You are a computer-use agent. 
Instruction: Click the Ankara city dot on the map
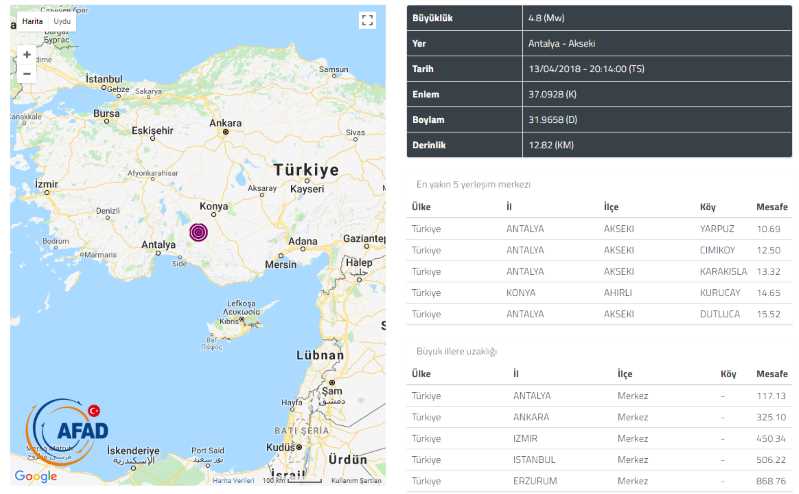(x=226, y=132)
